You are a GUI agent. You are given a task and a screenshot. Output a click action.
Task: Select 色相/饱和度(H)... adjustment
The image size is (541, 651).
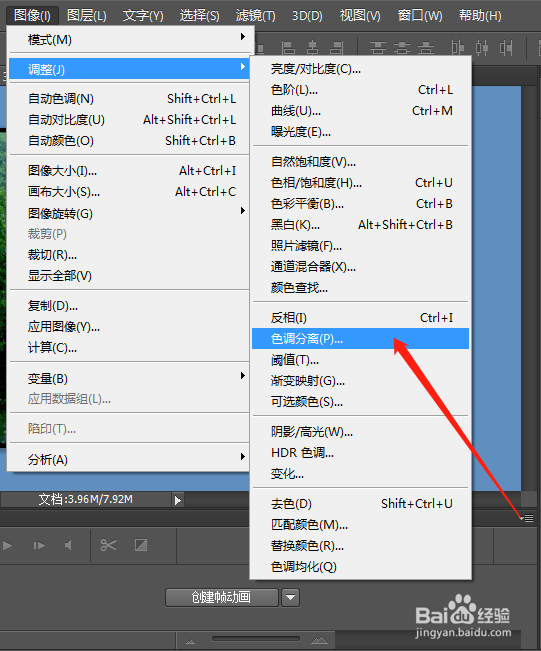point(360,183)
